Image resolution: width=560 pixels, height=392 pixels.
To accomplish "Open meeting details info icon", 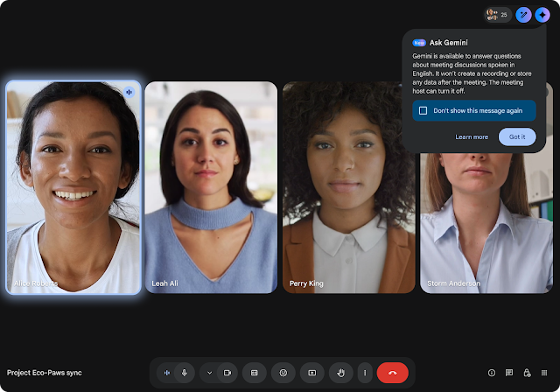I will coord(492,373).
